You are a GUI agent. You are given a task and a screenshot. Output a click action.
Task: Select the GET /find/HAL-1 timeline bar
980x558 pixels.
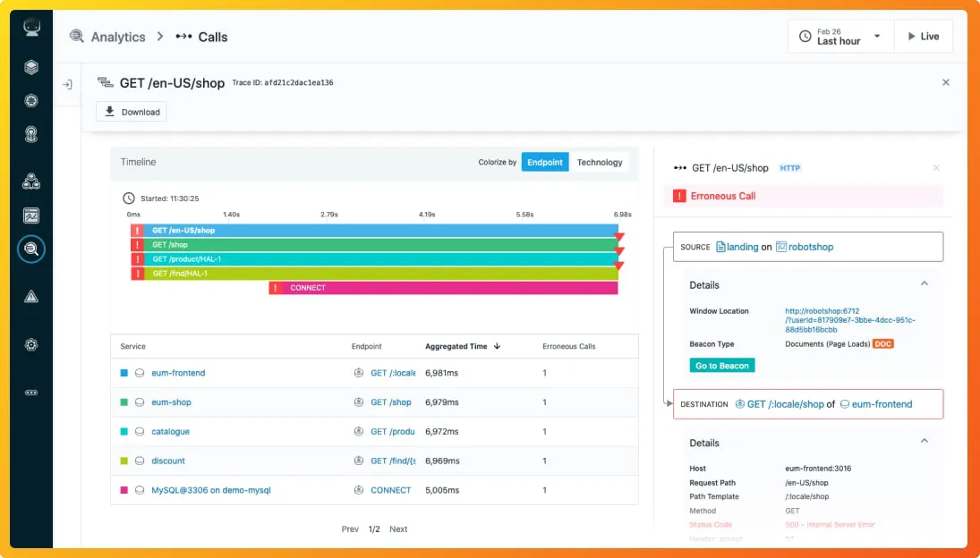click(374, 274)
